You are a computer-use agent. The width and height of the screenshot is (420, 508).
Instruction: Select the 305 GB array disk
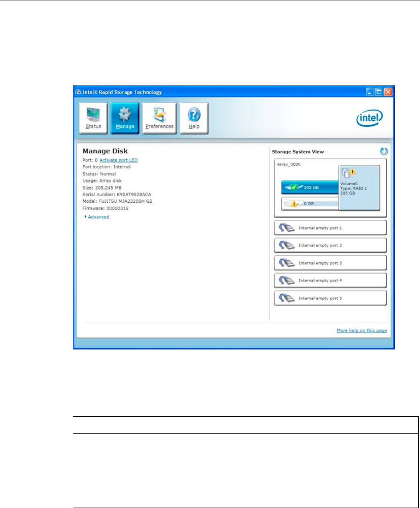coord(310,188)
